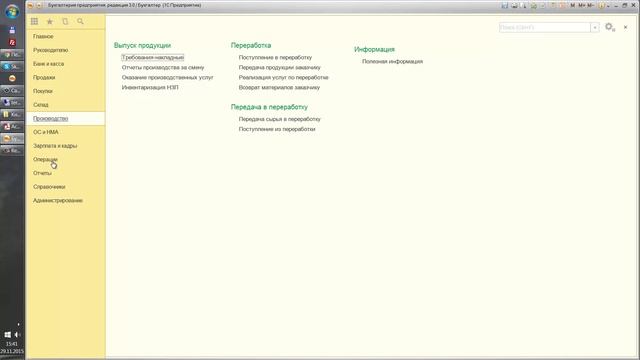This screenshot has width=640, height=360.
Task: Click the Переработка heading
Action: [251, 45]
